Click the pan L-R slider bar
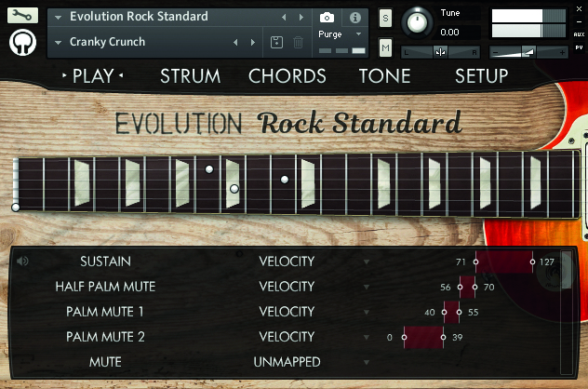The width and height of the screenshot is (588, 389). point(440,52)
